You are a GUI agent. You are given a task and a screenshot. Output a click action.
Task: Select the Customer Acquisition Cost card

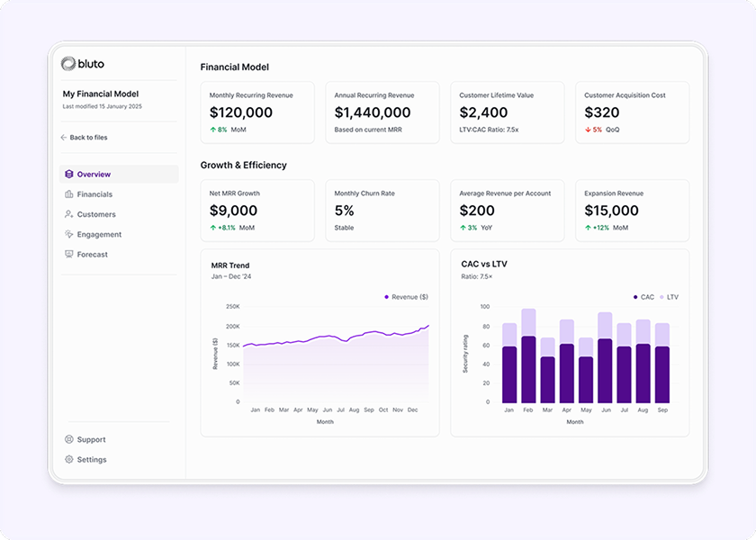coord(632,112)
